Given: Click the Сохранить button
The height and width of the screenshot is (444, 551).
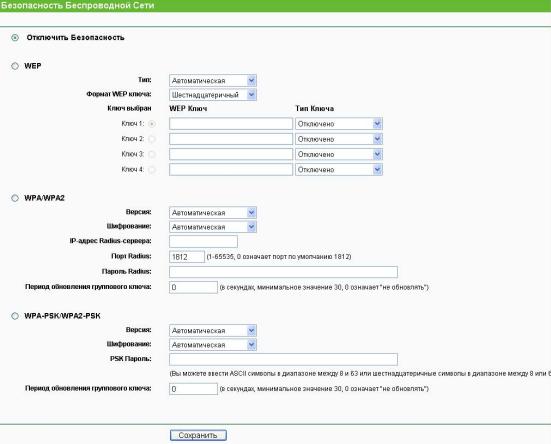Looking at the screenshot, I should (198, 435).
